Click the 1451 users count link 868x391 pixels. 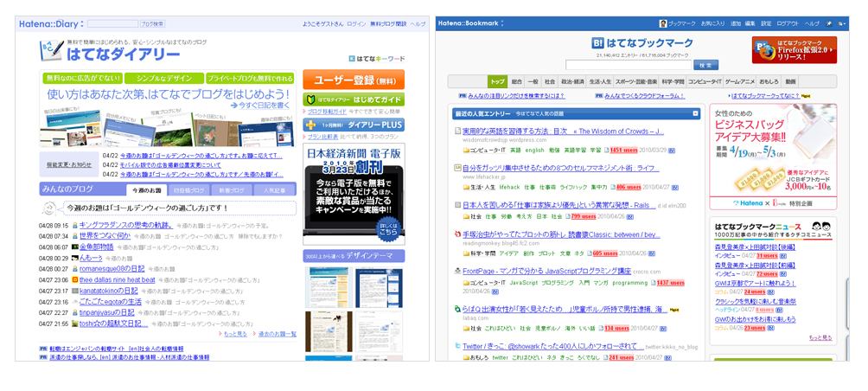tap(624, 151)
